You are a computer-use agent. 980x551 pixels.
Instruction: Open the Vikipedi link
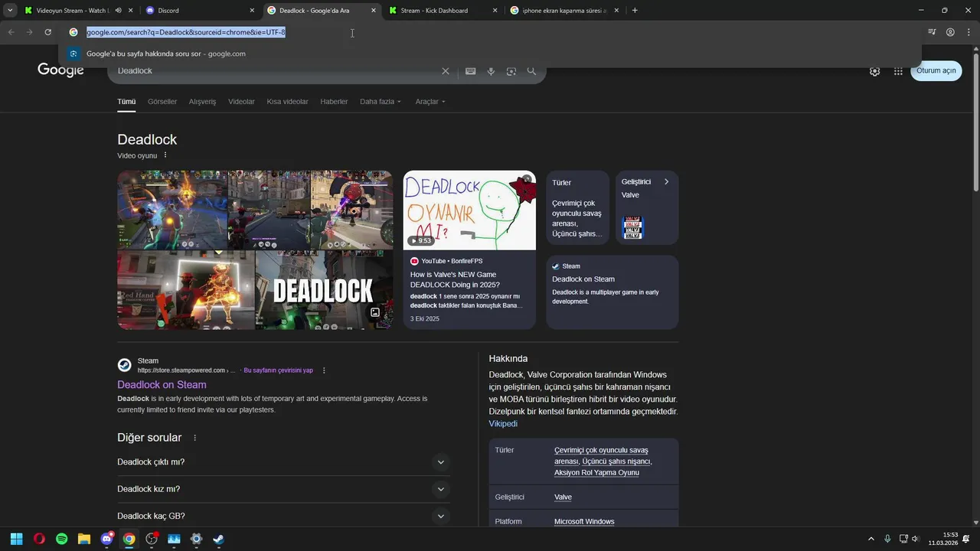pyautogui.click(x=503, y=424)
